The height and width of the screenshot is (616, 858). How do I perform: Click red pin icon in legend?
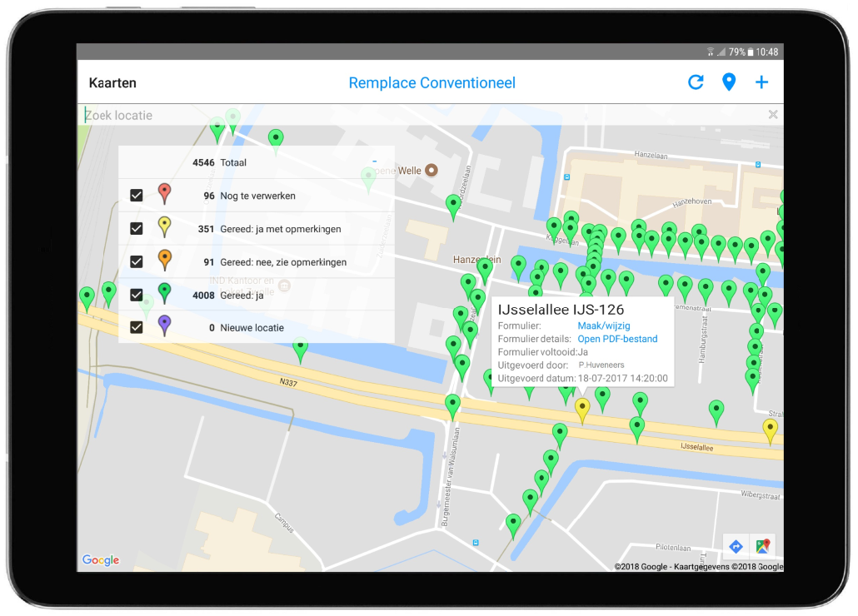tap(165, 194)
